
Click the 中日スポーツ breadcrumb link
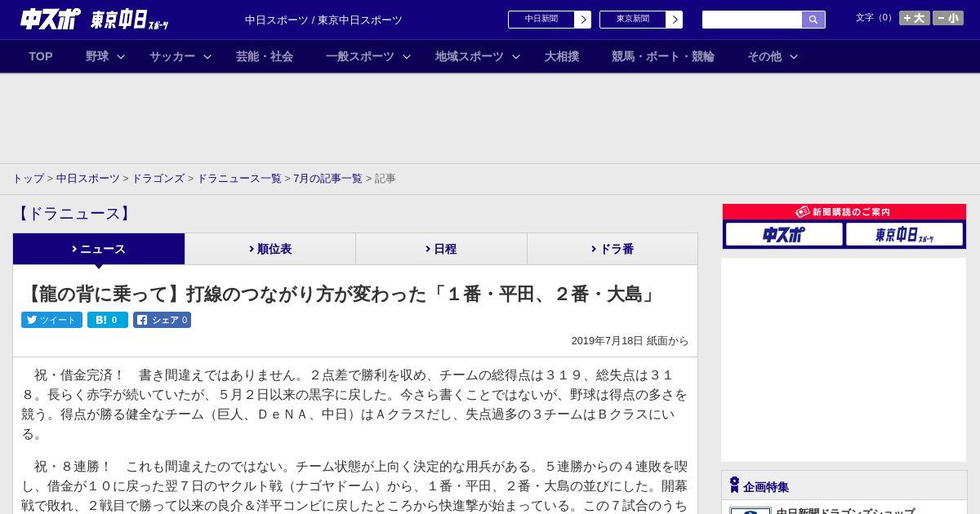(88, 178)
